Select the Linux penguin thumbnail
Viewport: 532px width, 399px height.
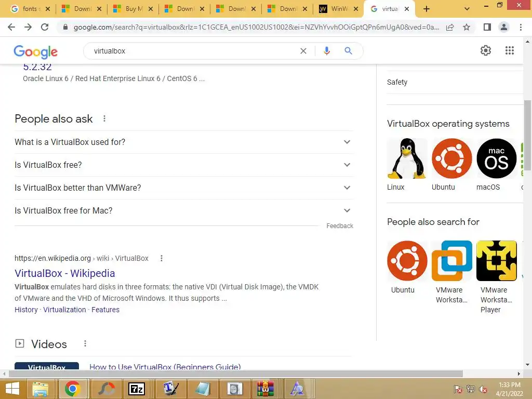tap(407, 158)
